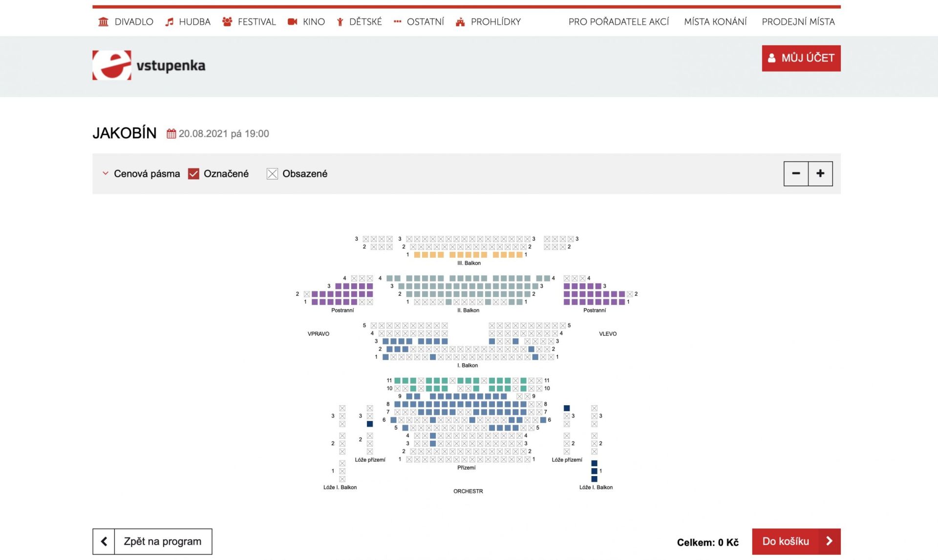Open Prodejní místa menu item
The image size is (938, 560).
click(798, 22)
